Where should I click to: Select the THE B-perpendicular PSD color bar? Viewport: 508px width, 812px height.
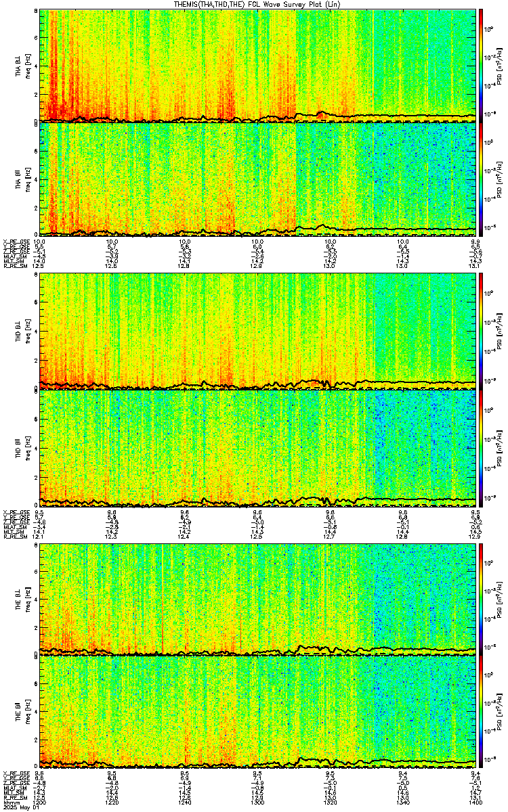[x=481, y=599]
